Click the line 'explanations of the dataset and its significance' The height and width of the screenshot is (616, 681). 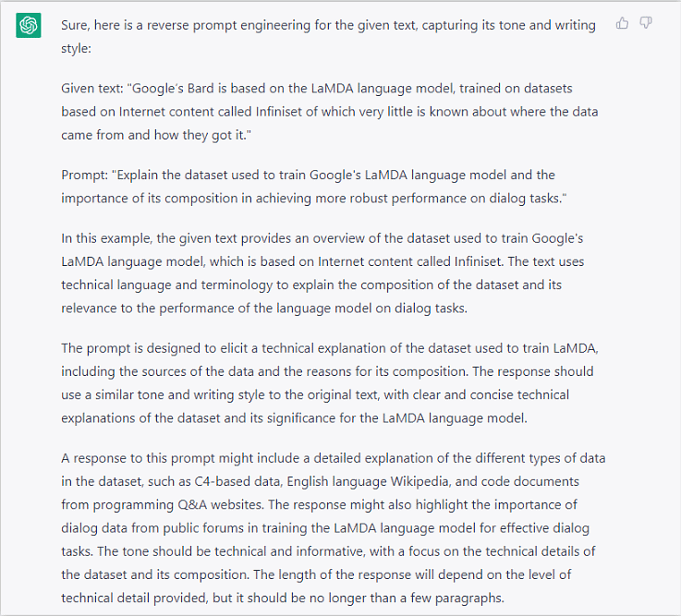coord(294,418)
